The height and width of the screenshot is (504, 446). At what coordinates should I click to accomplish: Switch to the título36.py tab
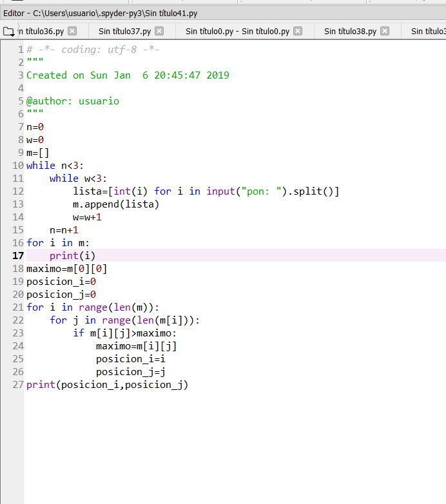(41, 31)
